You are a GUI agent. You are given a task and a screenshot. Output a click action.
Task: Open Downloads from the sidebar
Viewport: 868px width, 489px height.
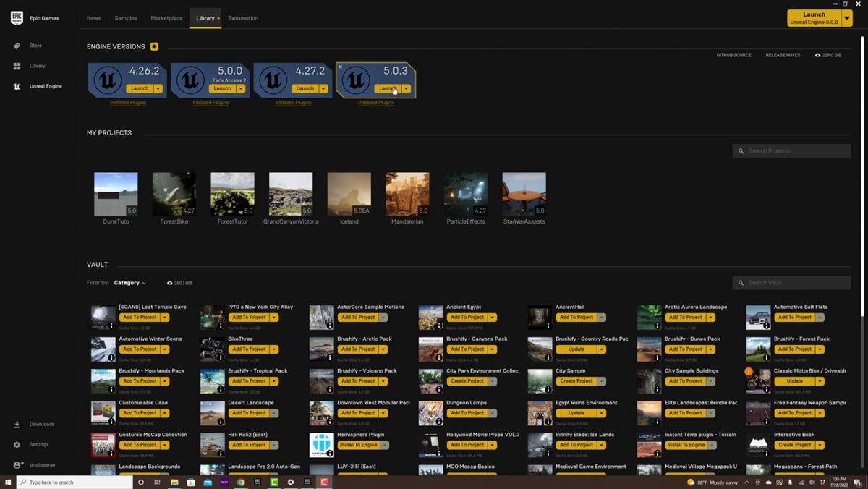(41, 424)
